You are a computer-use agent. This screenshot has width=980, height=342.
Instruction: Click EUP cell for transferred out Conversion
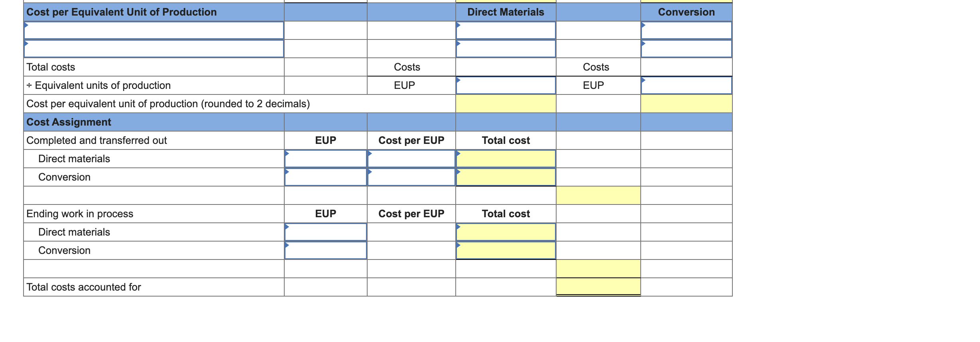click(325, 177)
